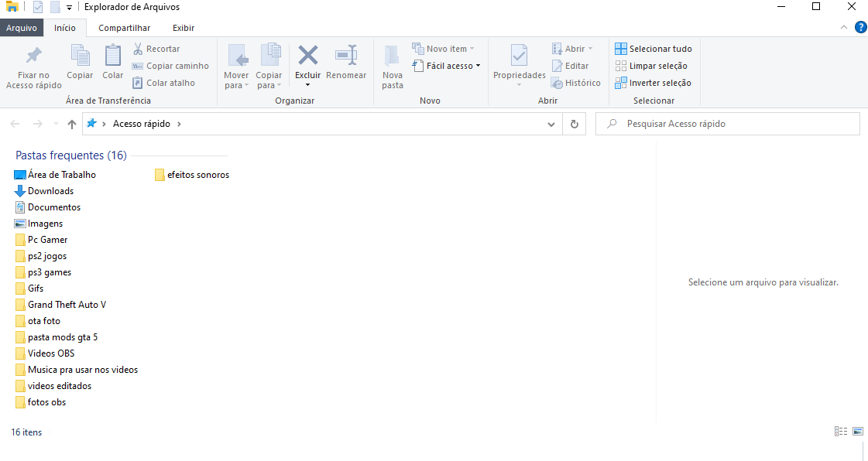Image resolution: width=868 pixels, height=461 pixels.
Task: Click in the Pesquisar Acesso rápido search box
Action: tap(727, 124)
